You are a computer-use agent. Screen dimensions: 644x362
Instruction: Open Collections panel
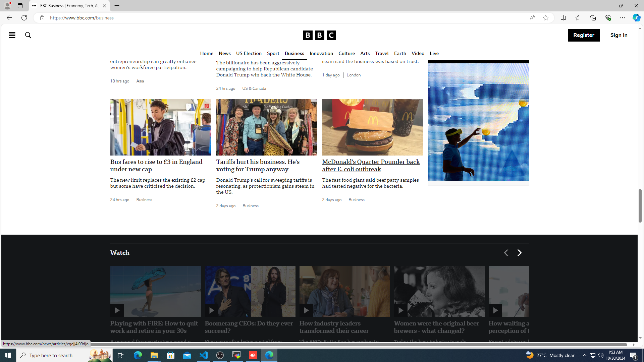point(593,18)
